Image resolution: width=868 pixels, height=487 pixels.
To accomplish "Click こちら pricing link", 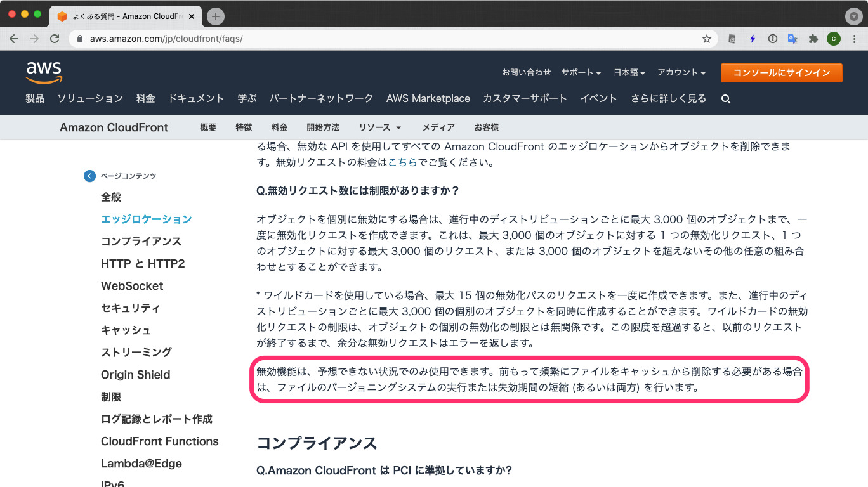I will (402, 162).
